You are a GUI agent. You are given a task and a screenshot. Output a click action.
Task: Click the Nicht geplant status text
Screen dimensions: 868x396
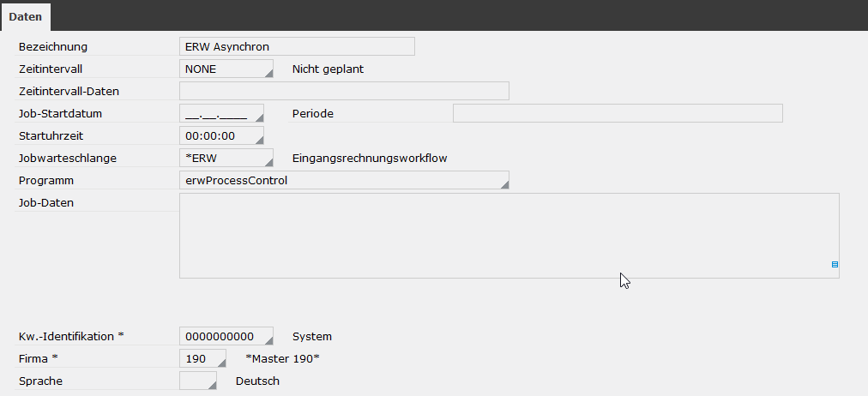click(328, 69)
